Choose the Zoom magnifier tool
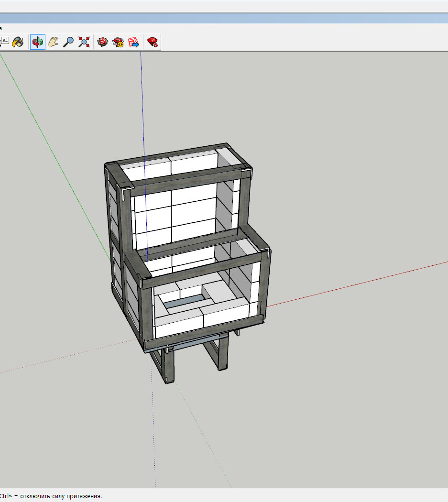 (68, 42)
